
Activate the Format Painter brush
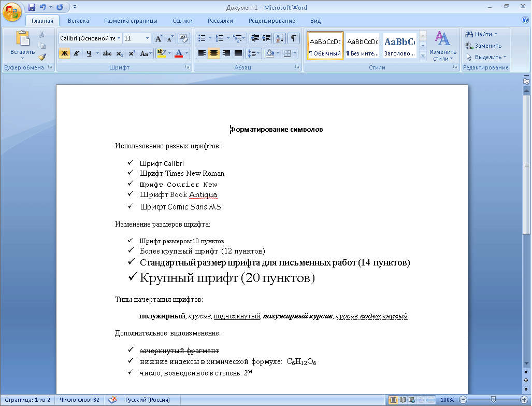tap(42, 57)
